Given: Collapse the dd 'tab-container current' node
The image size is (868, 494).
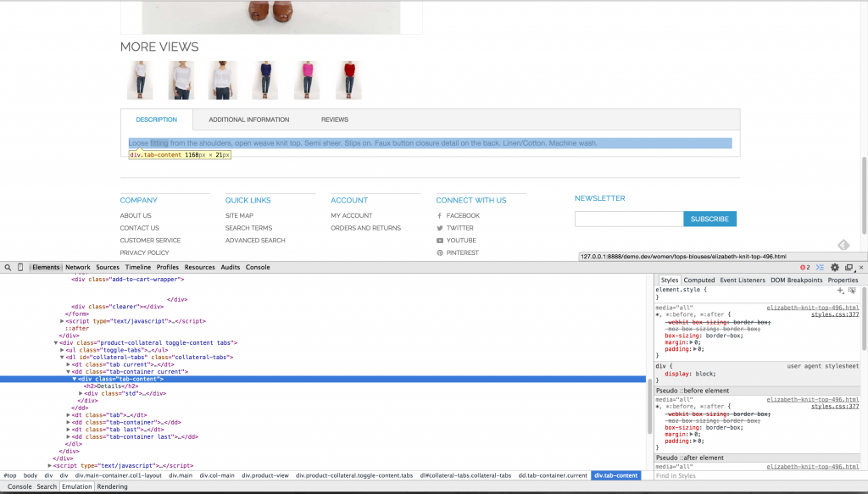Looking at the screenshot, I should [x=68, y=372].
